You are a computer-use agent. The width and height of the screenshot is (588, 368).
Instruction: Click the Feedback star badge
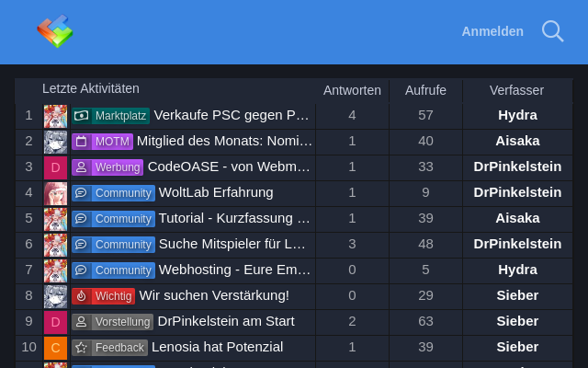coord(109,348)
